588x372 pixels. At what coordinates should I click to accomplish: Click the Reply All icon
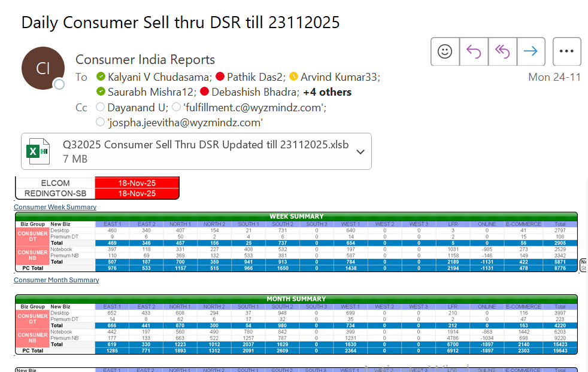502,52
